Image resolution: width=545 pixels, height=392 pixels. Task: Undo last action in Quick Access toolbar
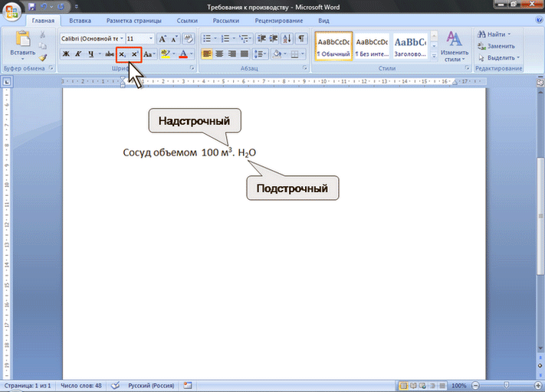44,7
